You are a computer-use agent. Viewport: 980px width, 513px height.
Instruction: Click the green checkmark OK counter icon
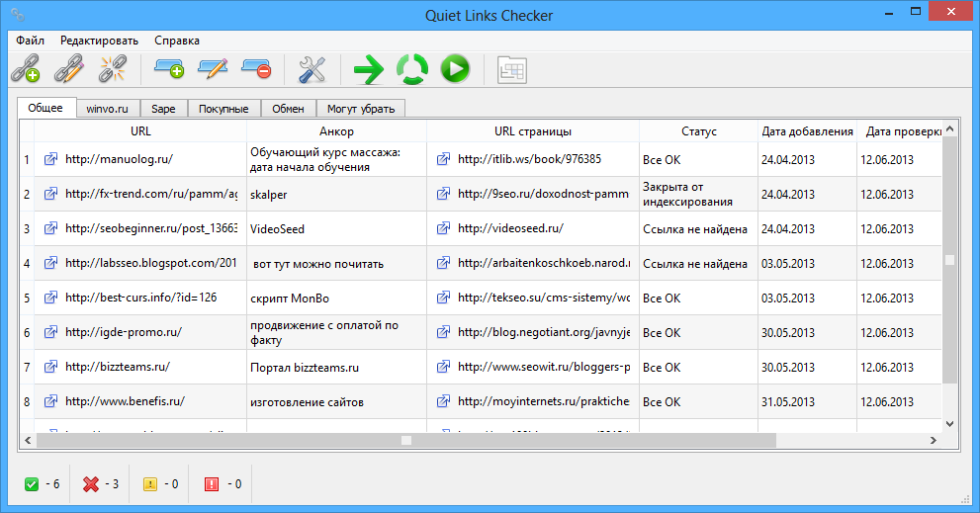(x=32, y=484)
